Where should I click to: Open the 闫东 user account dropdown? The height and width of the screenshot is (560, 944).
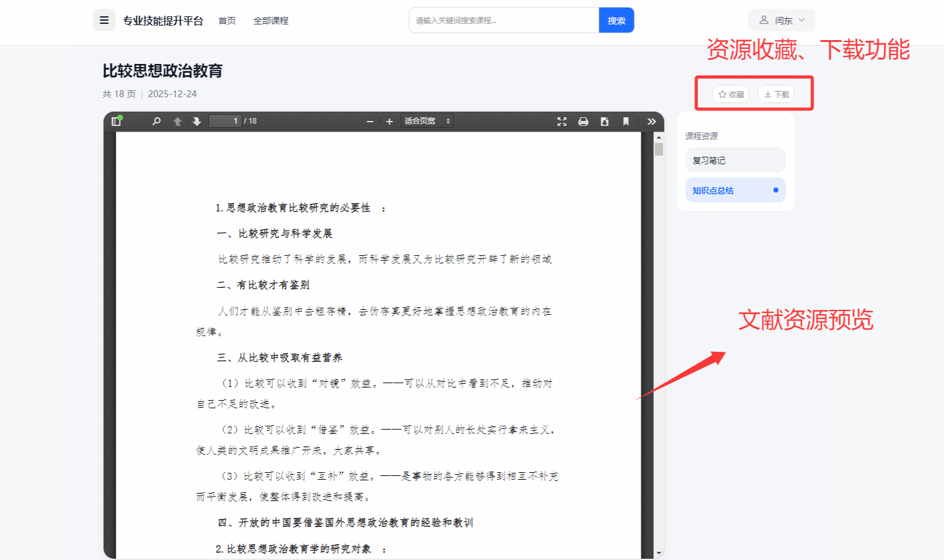pos(781,20)
